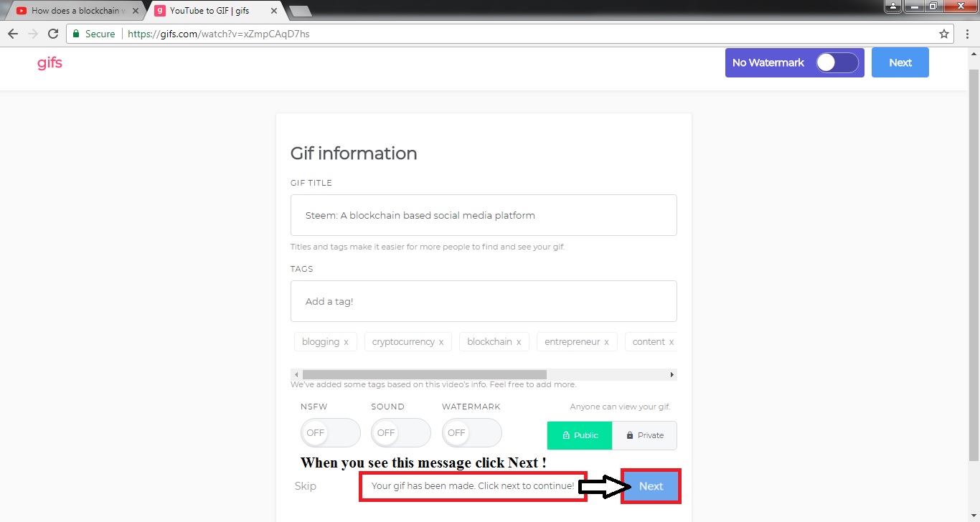
Task: Click the Chrome user profile icon
Action: pos(892,6)
